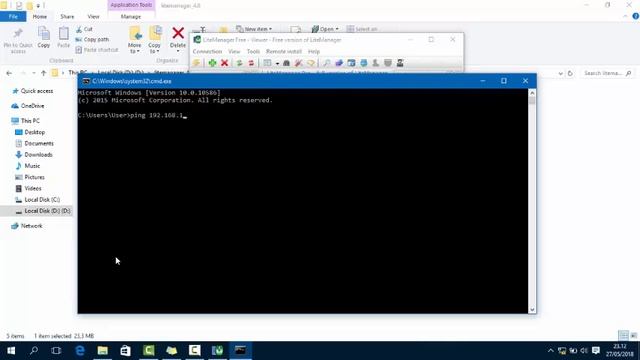Click the Command Prompt taskbar icon
Screen dimensions: 640x360
point(240,351)
